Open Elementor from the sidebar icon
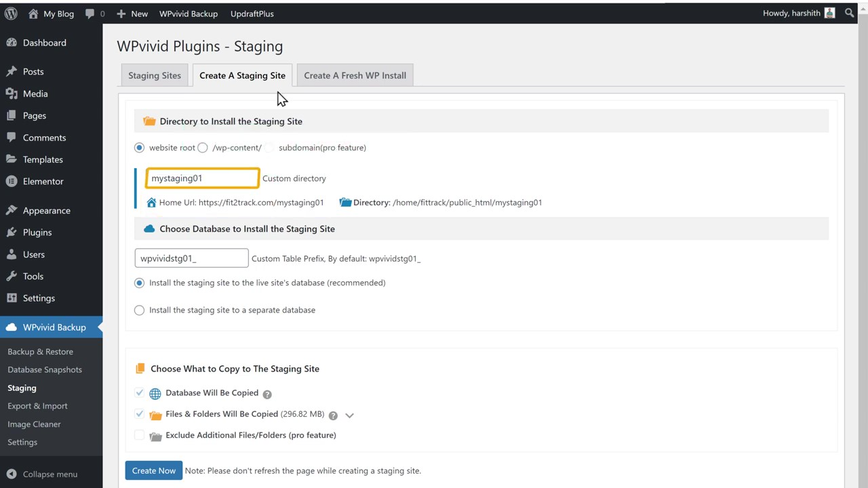 12,181
